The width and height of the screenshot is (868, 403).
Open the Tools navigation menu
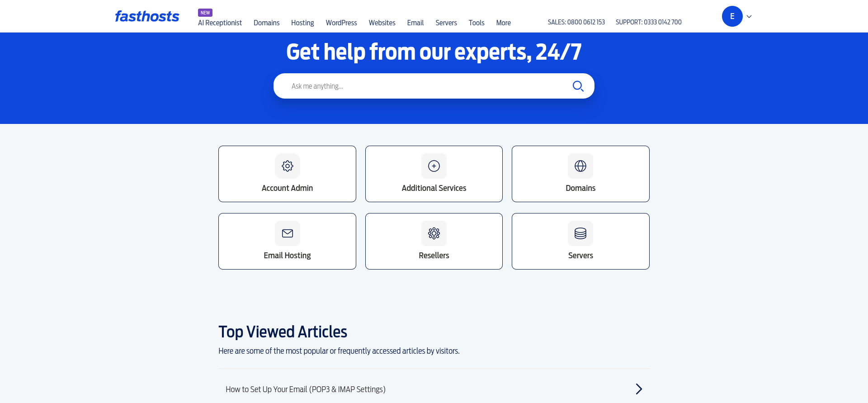click(x=476, y=23)
